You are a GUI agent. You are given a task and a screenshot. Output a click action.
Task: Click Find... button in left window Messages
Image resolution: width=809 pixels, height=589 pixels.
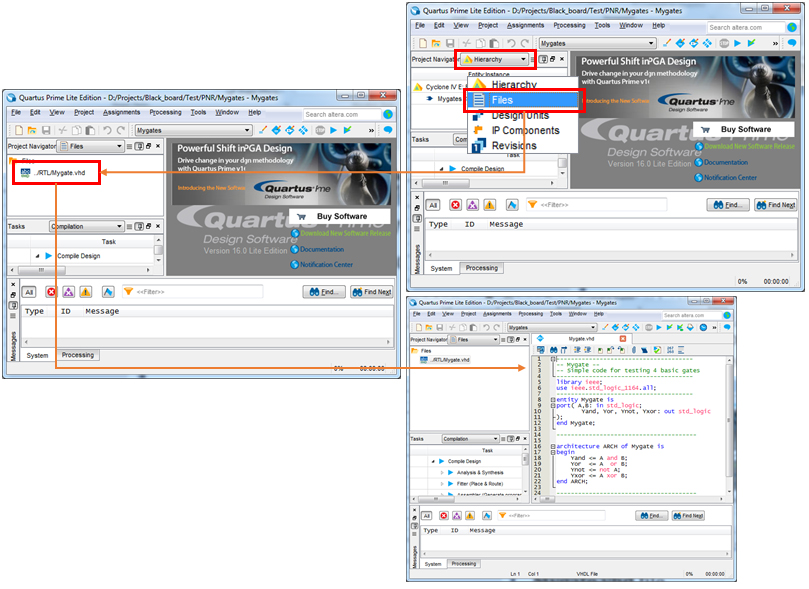(323, 292)
